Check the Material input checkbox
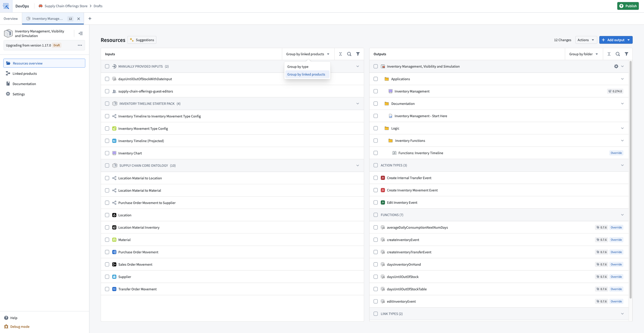The width and height of the screenshot is (644, 333). point(107,240)
